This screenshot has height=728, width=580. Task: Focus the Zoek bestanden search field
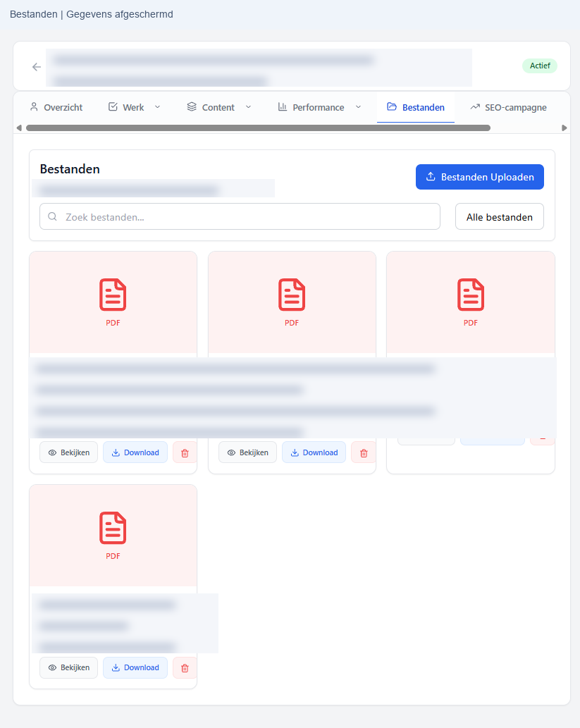(x=240, y=216)
